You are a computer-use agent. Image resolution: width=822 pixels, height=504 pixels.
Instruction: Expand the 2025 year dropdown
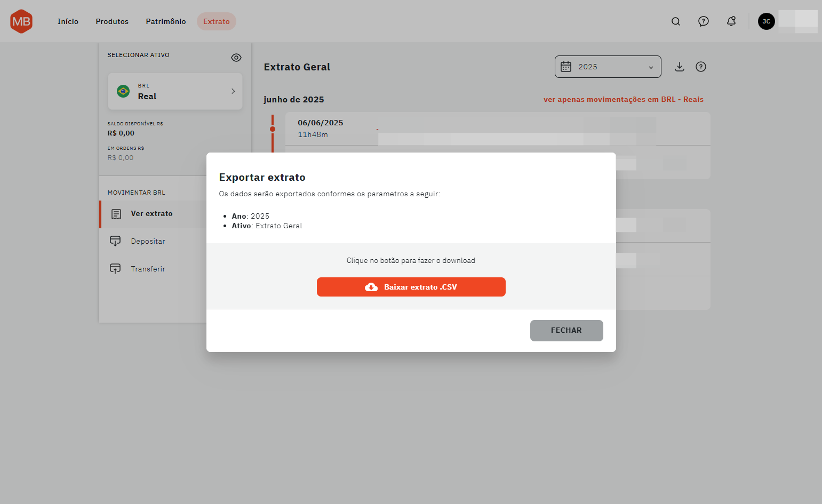[608, 67]
